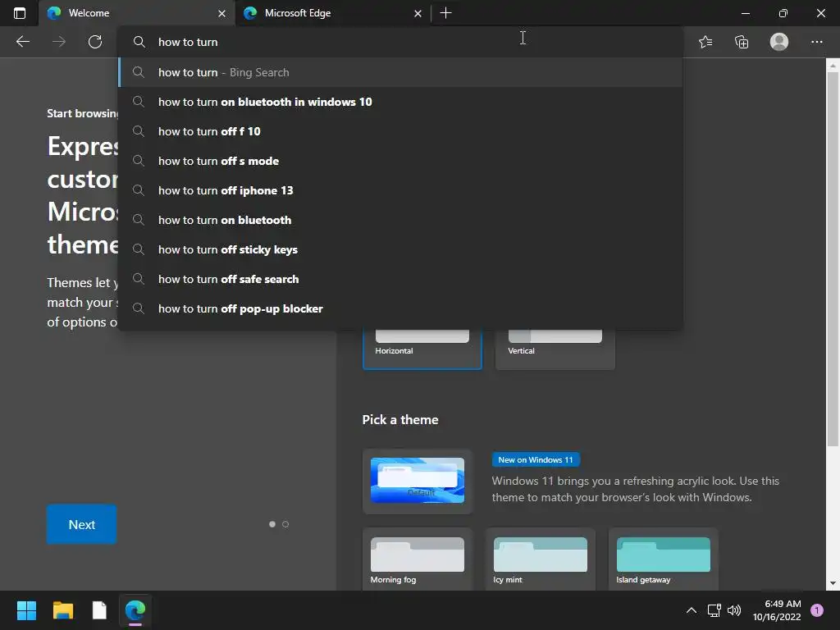Select 'how to turn off pop-up blocker'
The image size is (840, 630).
coord(400,308)
